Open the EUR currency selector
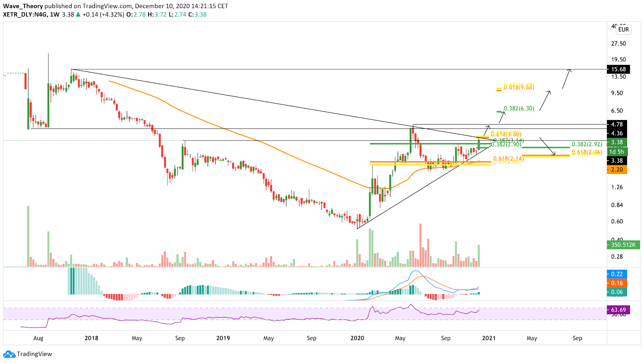The image size is (644, 363). click(623, 29)
